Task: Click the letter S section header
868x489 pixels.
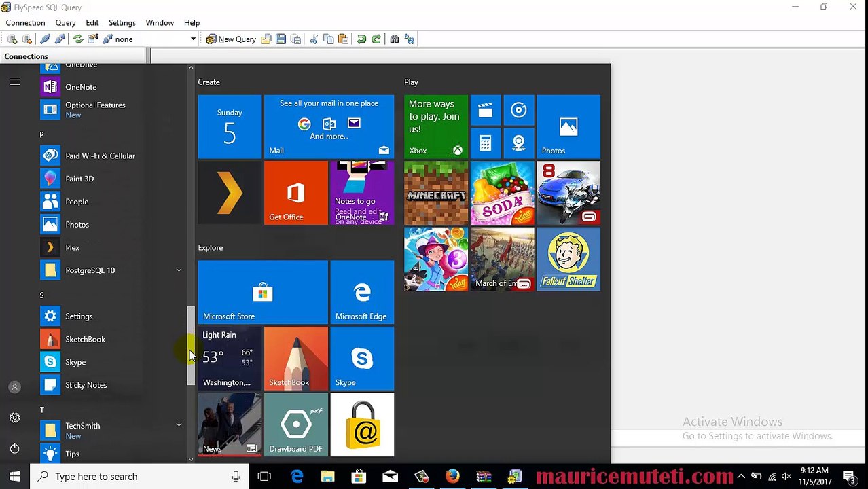Action: (41, 295)
